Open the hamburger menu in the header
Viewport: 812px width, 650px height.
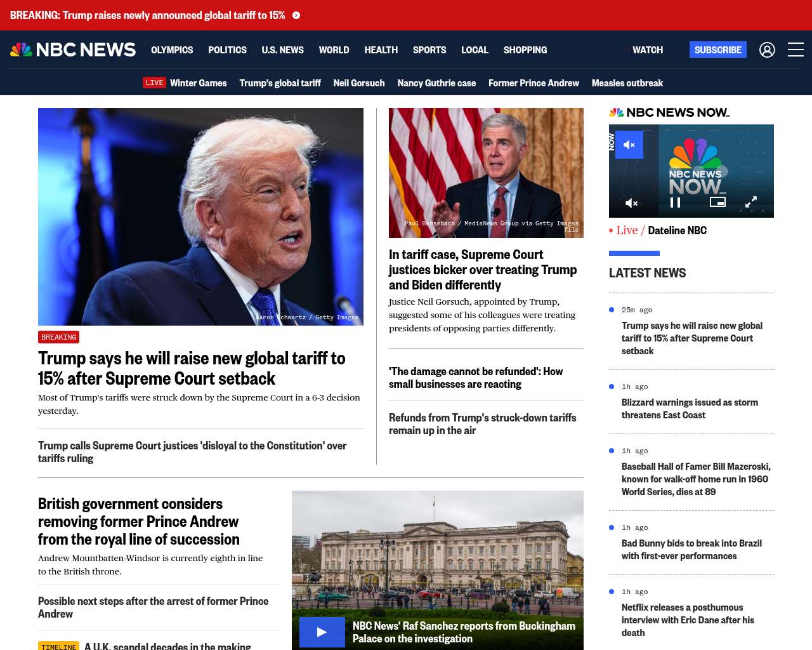click(796, 50)
